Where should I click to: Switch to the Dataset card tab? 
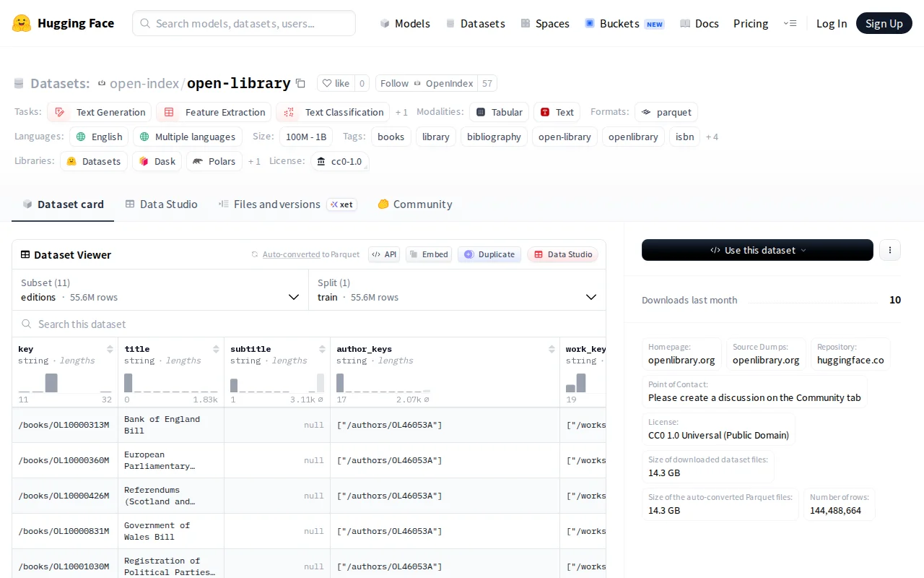click(63, 204)
